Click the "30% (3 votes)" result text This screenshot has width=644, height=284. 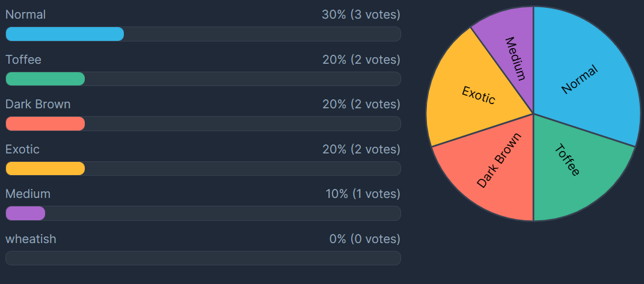pyautogui.click(x=361, y=14)
